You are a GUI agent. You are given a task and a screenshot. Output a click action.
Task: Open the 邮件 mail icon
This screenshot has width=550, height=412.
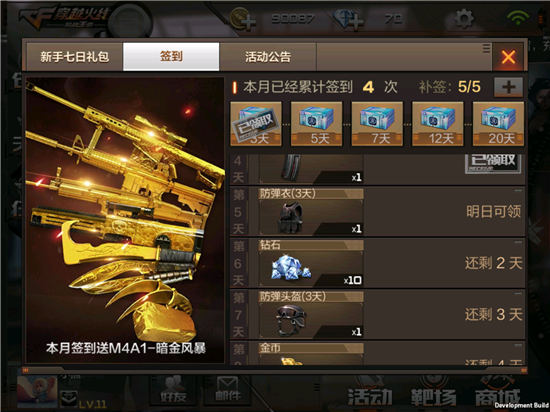coord(228,389)
